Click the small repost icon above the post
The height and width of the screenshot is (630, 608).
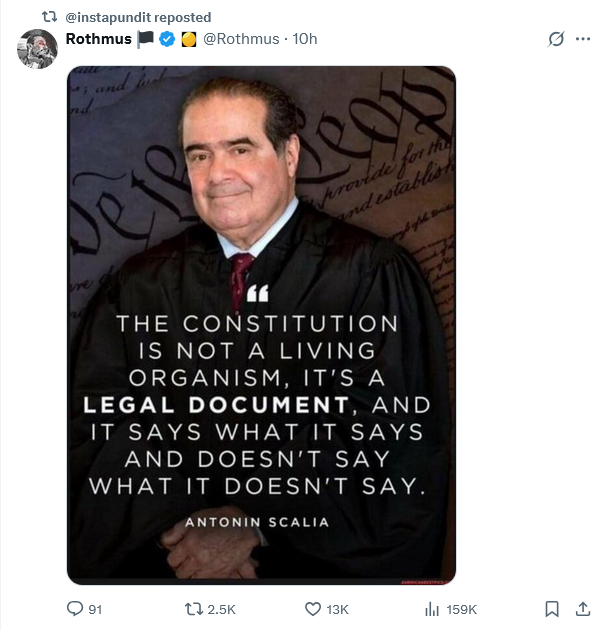point(49,17)
